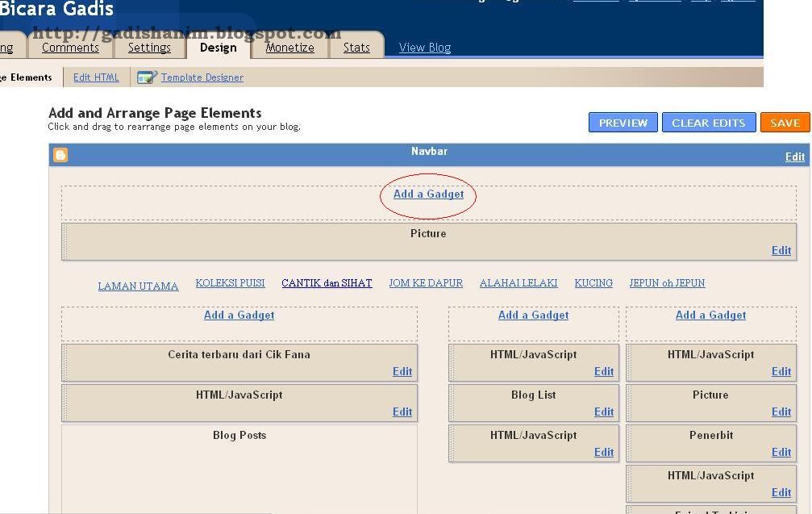
Task: Select the Penerbit gadget title
Action: coord(711,435)
